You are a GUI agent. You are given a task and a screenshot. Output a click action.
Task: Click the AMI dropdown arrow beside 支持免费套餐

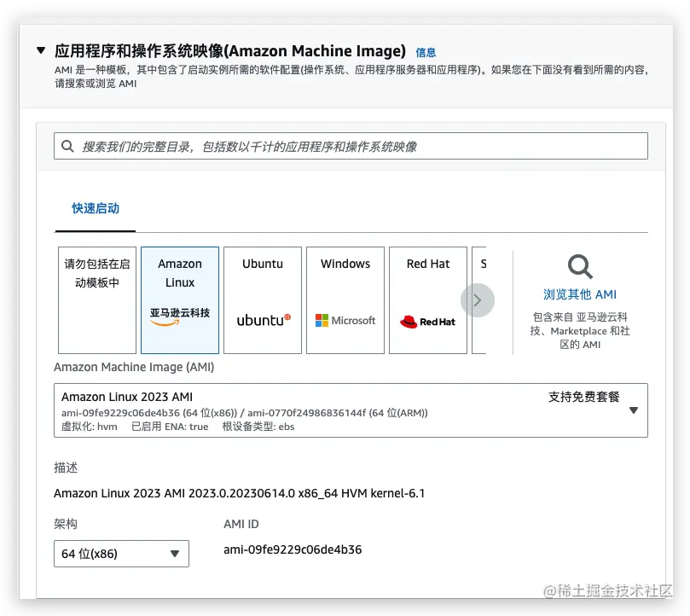point(634,410)
